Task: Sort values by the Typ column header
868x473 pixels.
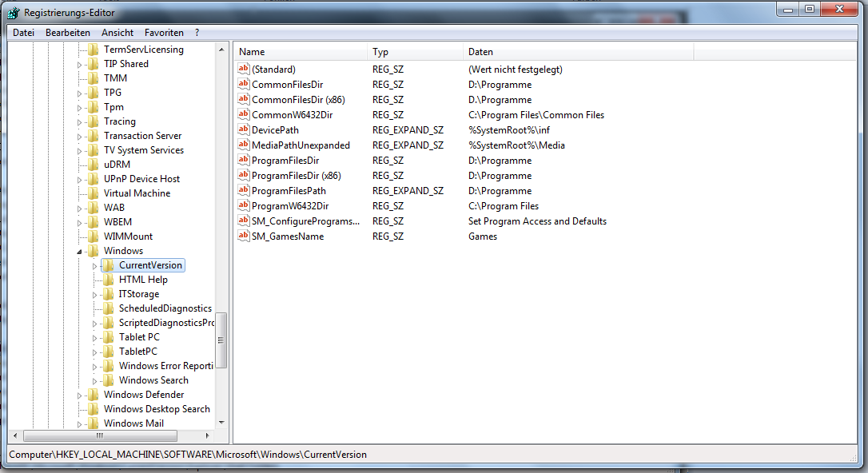Action: [x=415, y=51]
